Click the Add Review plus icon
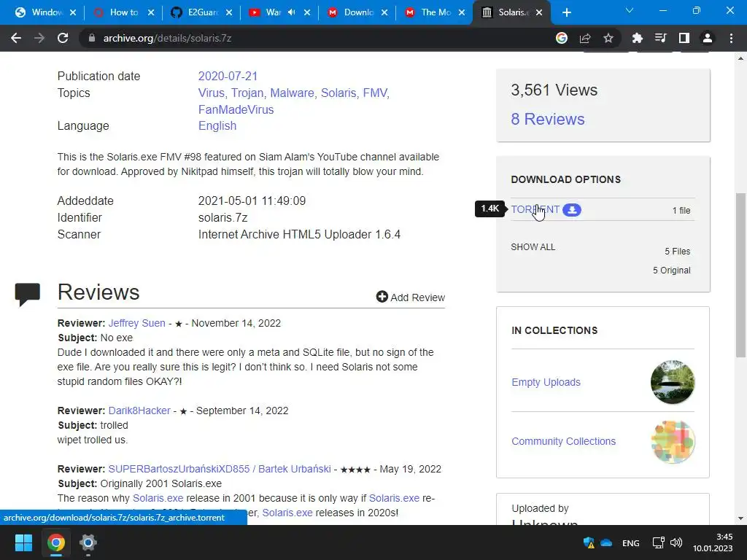Image resolution: width=747 pixels, height=560 pixels. [382, 297]
